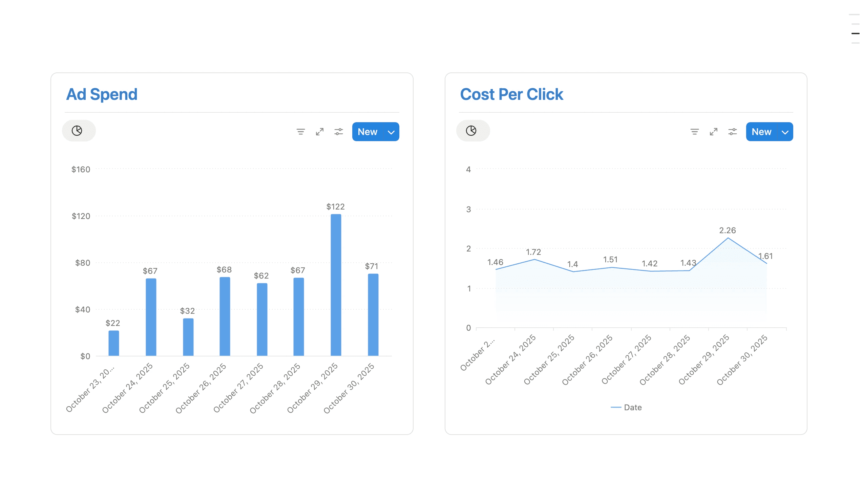Expand Ad Spend chart to full page

click(320, 132)
